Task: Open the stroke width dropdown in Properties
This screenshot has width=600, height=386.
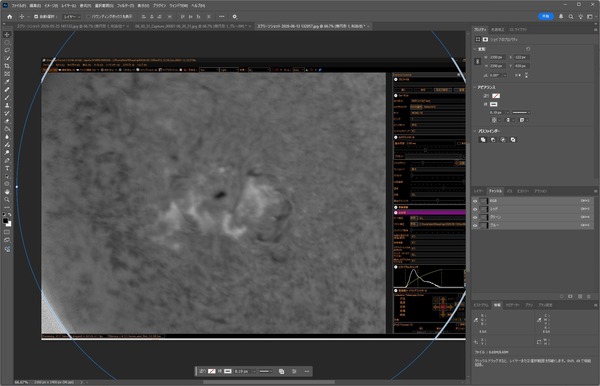Action: click(x=508, y=112)
